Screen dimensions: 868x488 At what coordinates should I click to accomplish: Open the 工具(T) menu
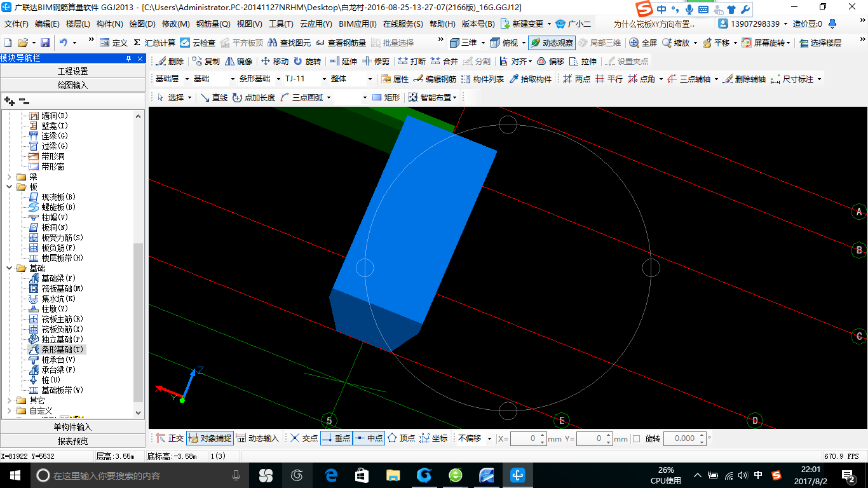281,24
